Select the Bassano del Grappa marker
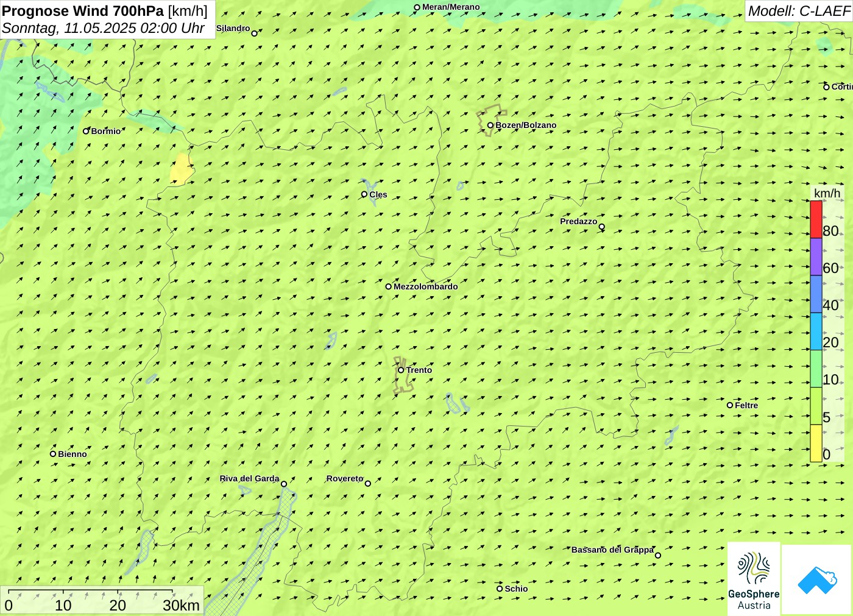 click(658, 555)
